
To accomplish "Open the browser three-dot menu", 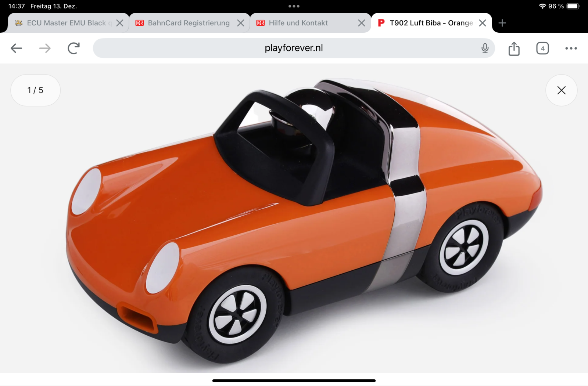I will 571,48.
